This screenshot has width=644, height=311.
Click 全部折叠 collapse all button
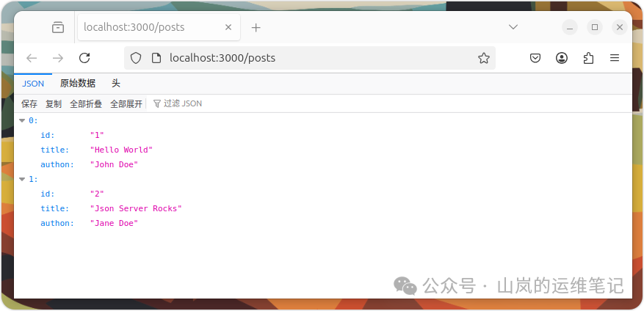tap(86, 104)
